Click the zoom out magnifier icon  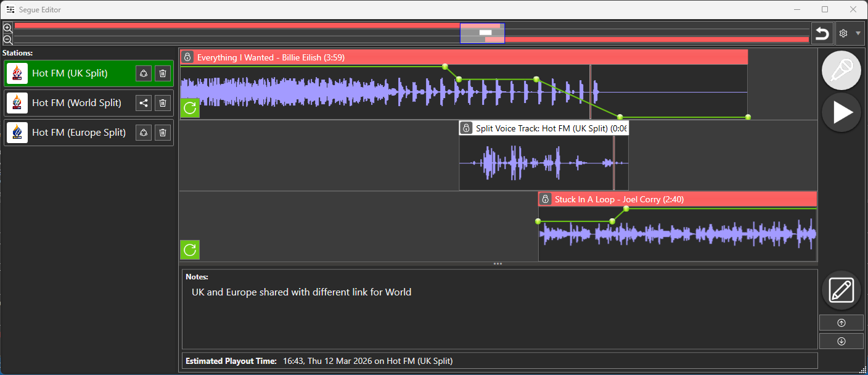tap(7, 39)
